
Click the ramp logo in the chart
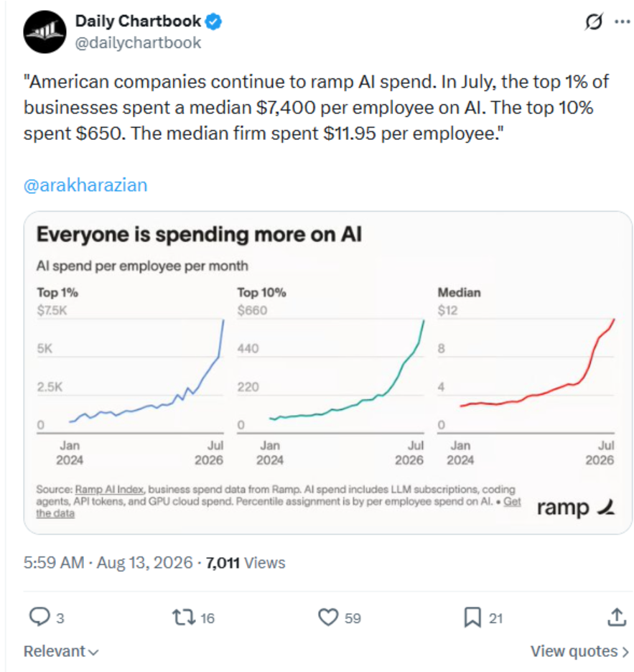coord(576,508)
